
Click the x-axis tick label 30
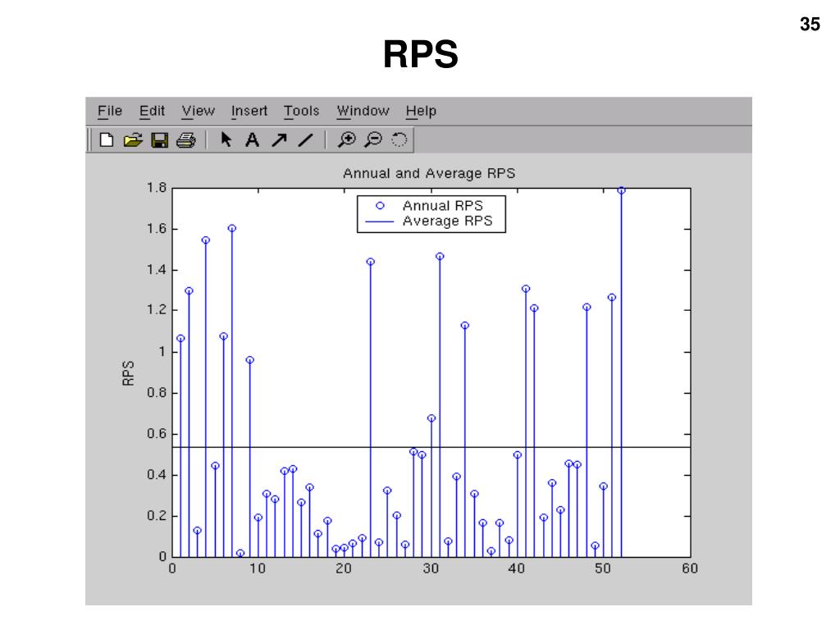point(431,568)
